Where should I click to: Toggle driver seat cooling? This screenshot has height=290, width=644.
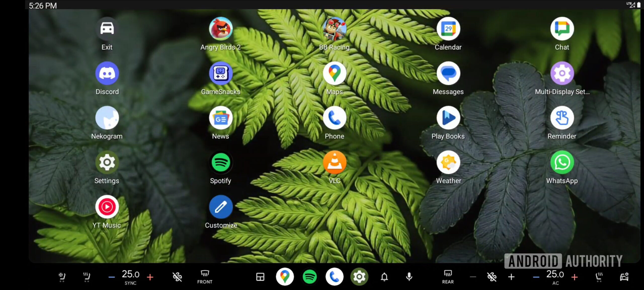click(62, 277)
